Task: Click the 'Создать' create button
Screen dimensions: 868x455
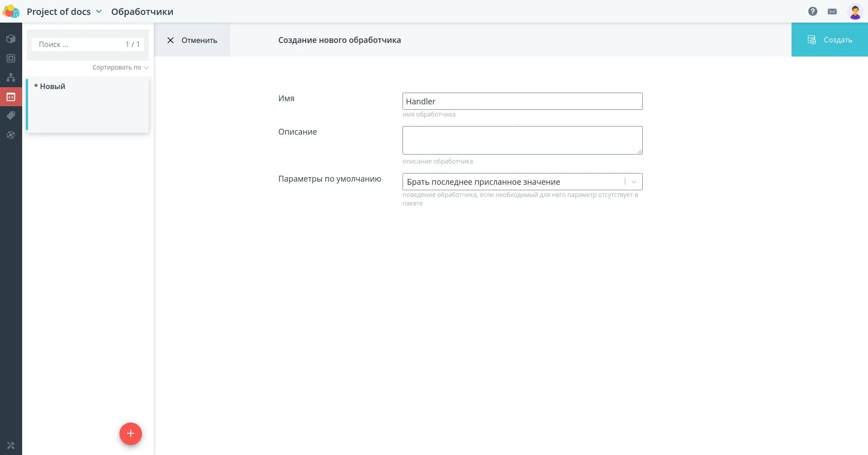Action: coord(829,40)
